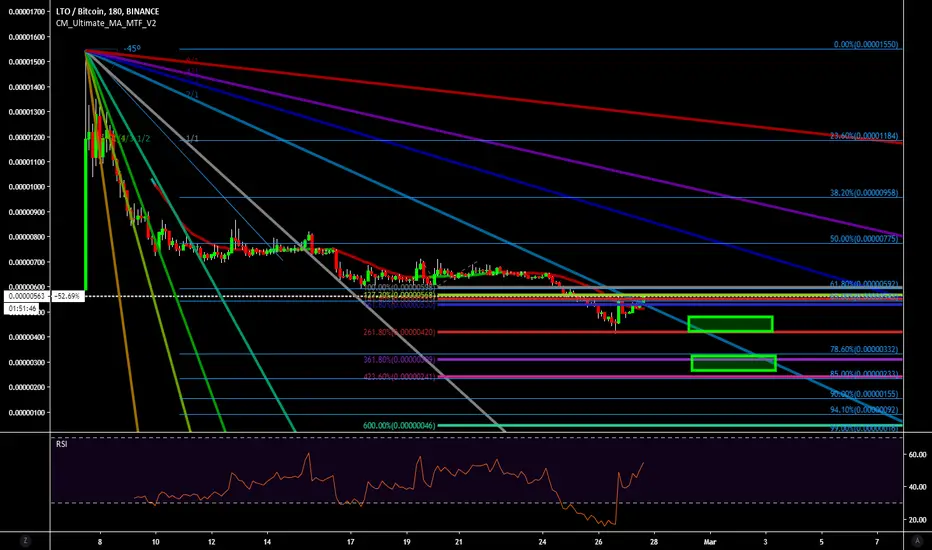Toggle auto scale A button at bottom right
Screen dimensions: 932x550
(916, 540)
